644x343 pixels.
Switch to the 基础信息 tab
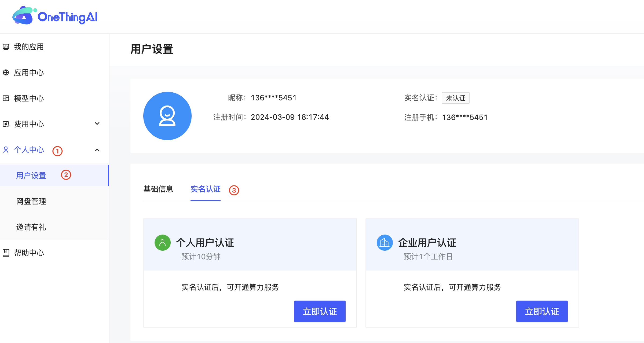click(158, 189)
